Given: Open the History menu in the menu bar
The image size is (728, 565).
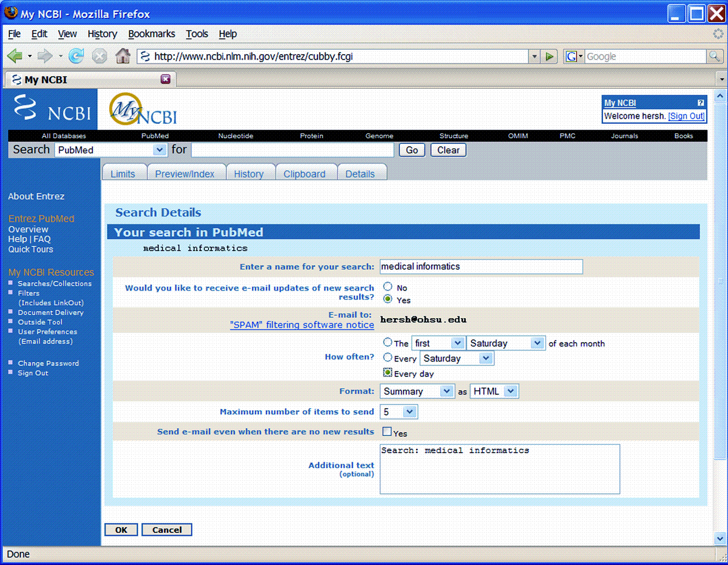Looking at the screenshot, I should (102, 34).
